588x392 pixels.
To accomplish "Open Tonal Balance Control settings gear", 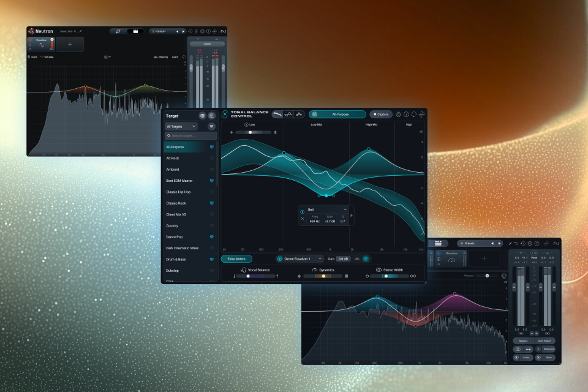I will click(x=398, y=114).
